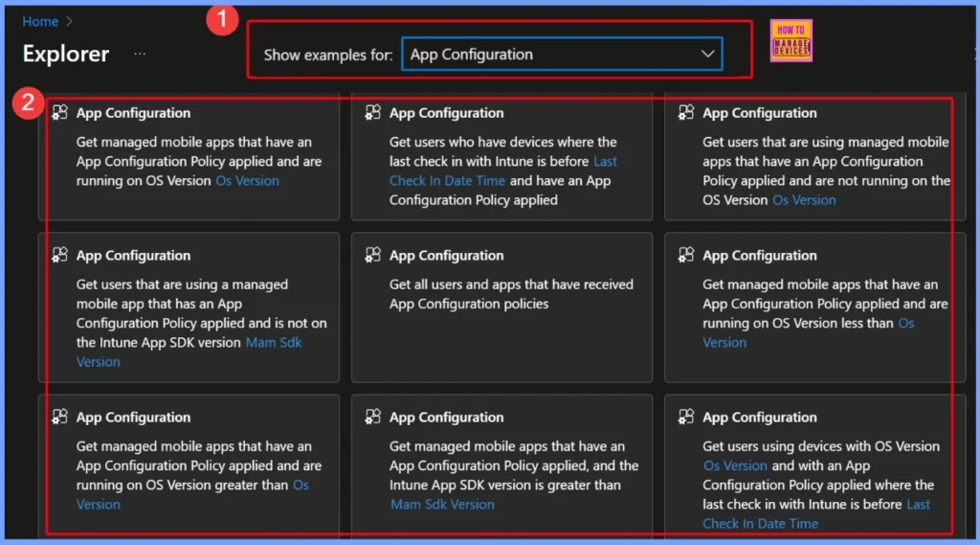Click text 'Get users using devices with OS Version'
The width and height of the screenshot is (980, 545).
click(x=820, y=446)
